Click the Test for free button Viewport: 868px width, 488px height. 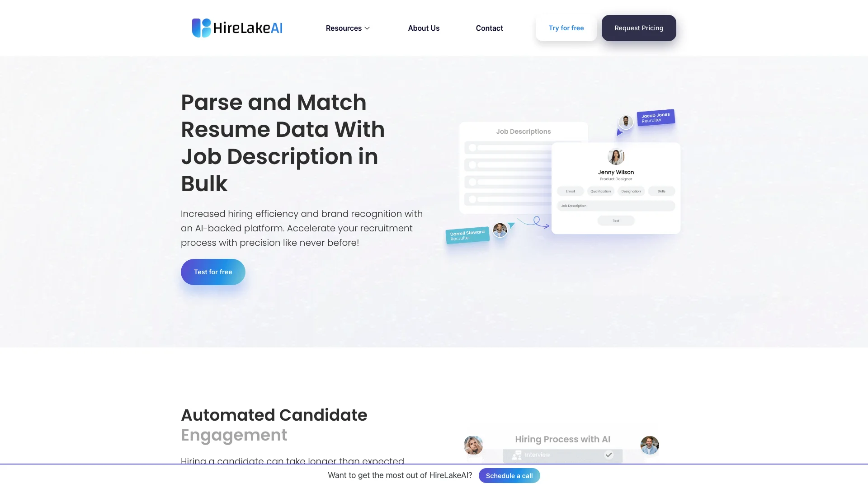coord(213,272)
